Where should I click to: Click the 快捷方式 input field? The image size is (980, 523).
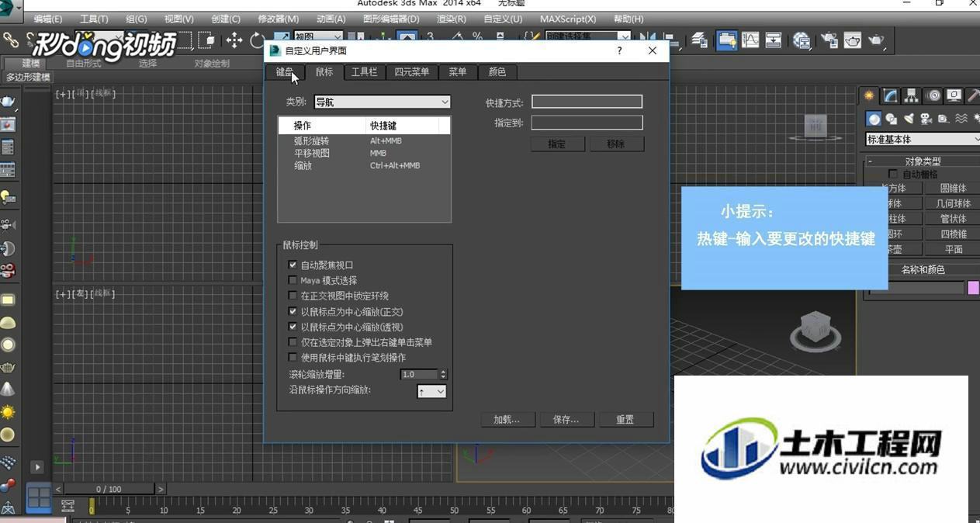point(587,102)
